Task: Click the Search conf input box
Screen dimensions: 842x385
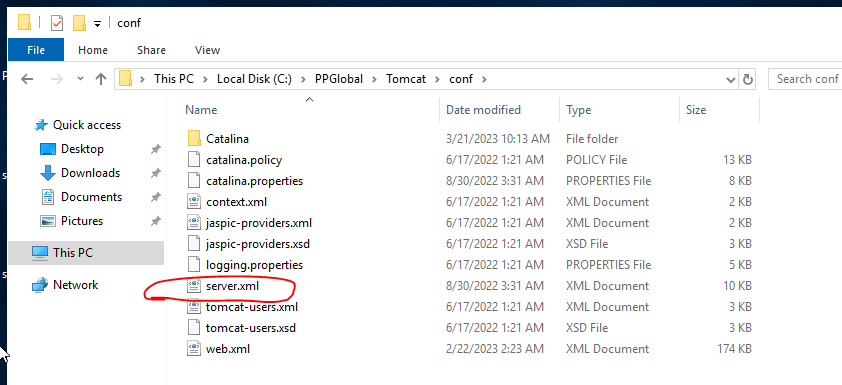Action: (x=805, y=79)
